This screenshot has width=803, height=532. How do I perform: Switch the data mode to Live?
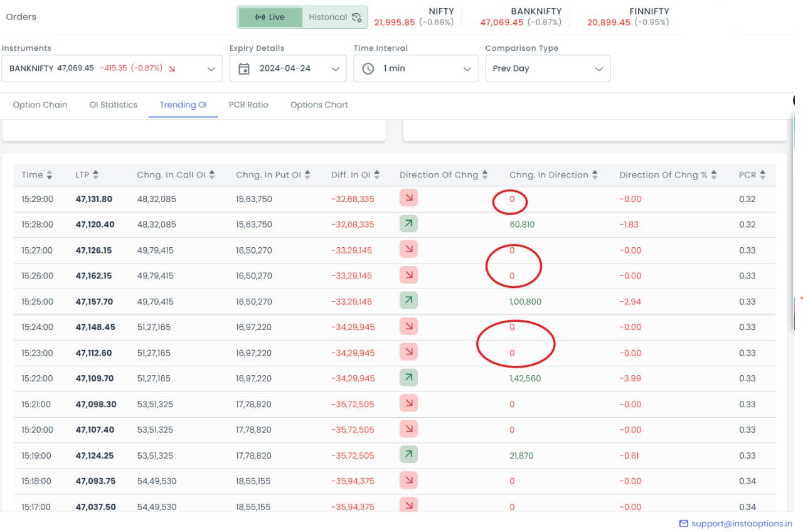click(270, 17)
